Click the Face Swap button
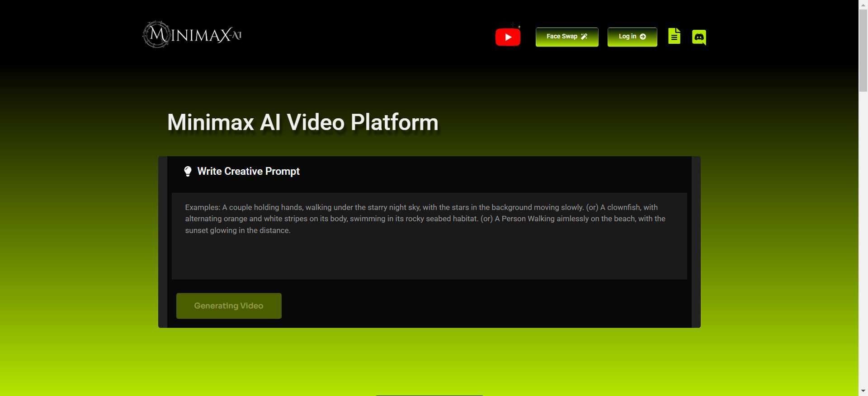The height and width of the screenshot is (396, 868). pos(567,37)
